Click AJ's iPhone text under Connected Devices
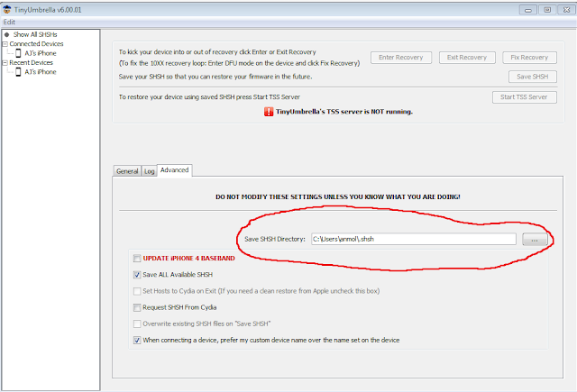 [41, 53]
